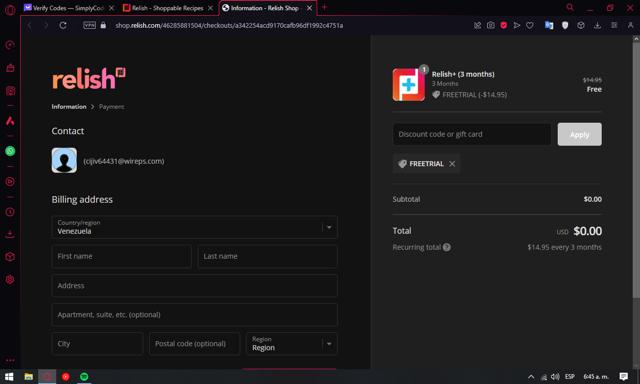Bookmark page with the heart icon
640x384 pixels.
pos(530,25)
